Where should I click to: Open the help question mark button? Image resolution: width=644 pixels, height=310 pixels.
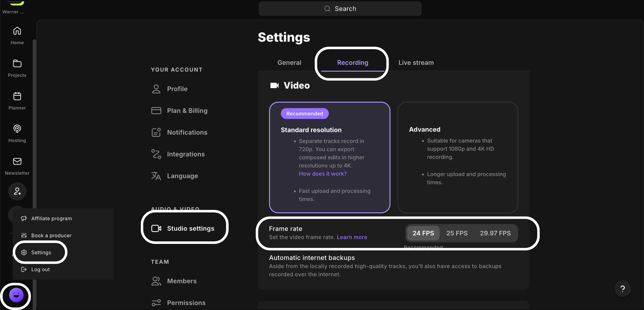pyautogui.click(x=623, y=289)
